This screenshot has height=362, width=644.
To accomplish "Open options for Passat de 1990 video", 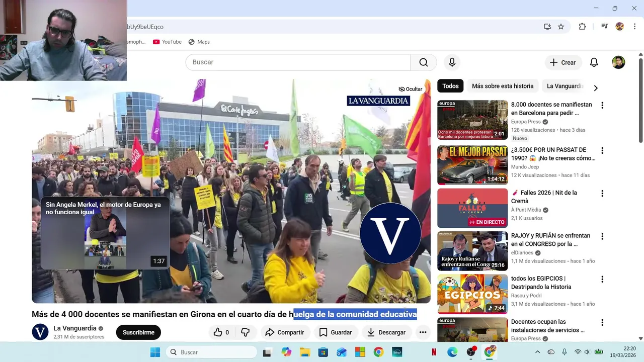I will point(602,150).
